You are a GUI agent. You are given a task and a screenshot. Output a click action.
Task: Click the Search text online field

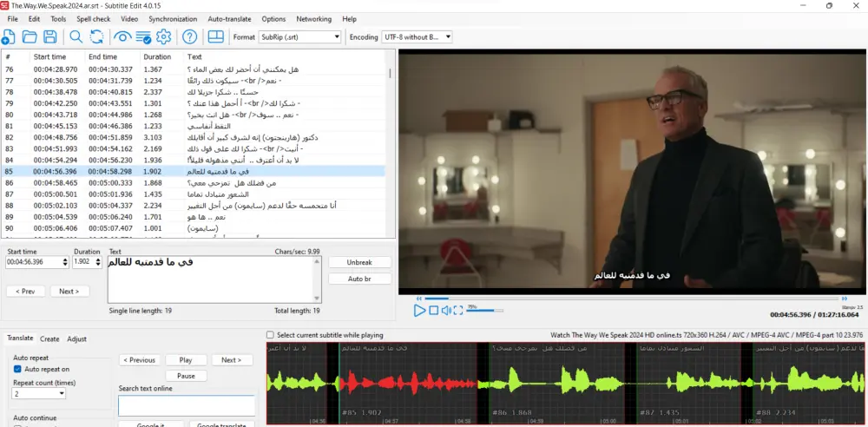(187, 405)
